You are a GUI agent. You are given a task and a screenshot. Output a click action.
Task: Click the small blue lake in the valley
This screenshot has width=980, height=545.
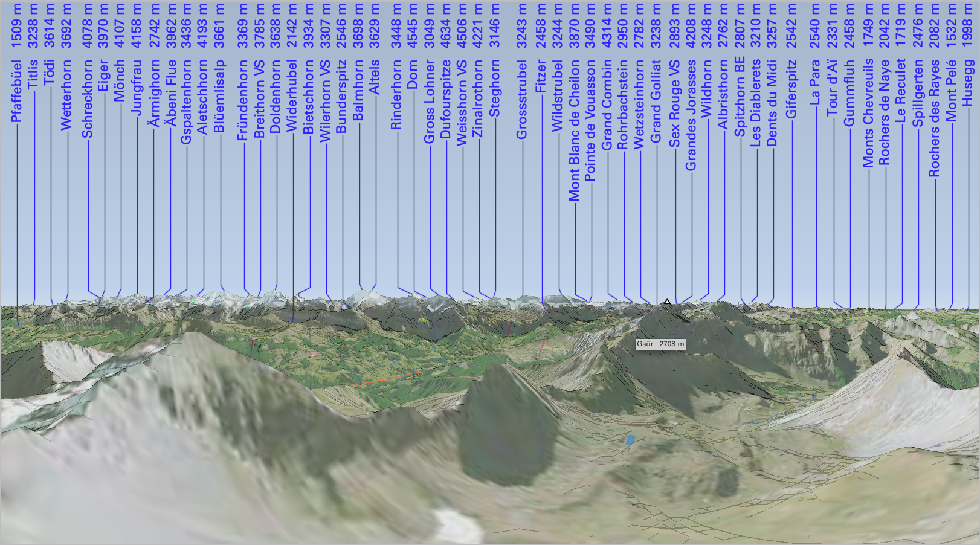point(631,440)
